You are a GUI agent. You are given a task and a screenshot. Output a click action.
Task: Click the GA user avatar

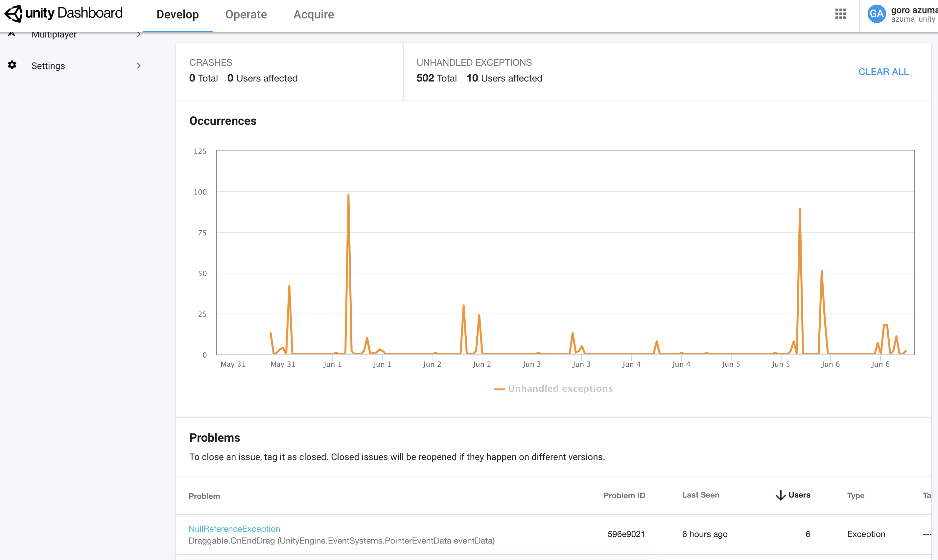(876, 14)
